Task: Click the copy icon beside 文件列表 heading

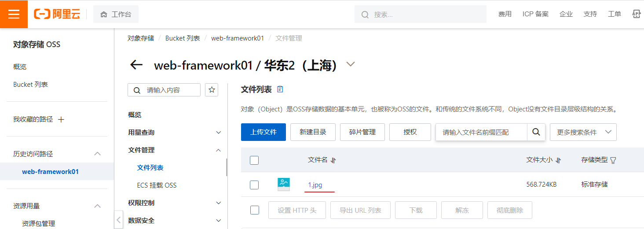Action: point(280,89)
